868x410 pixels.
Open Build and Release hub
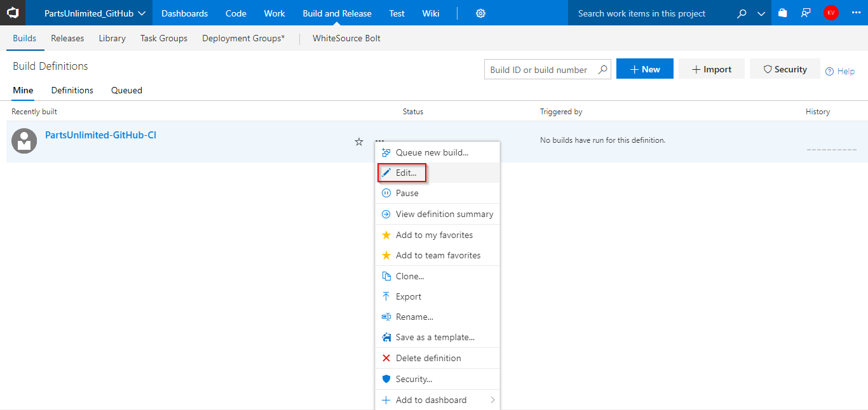point(337,13)
